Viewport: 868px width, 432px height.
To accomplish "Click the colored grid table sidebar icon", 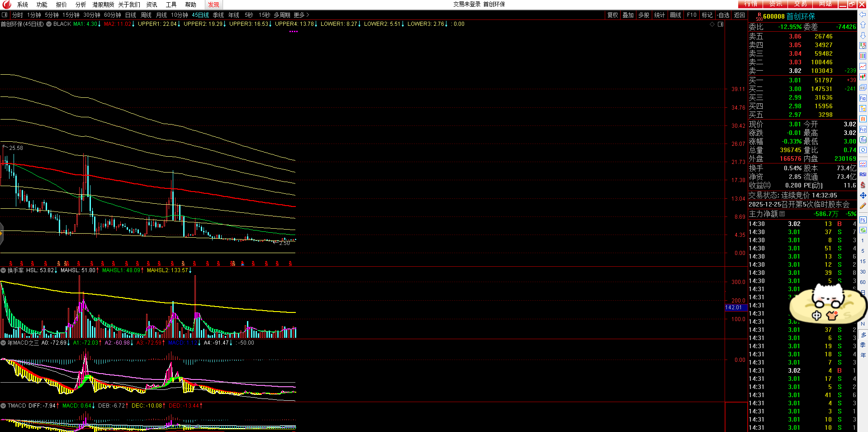I will coord(863,56).
